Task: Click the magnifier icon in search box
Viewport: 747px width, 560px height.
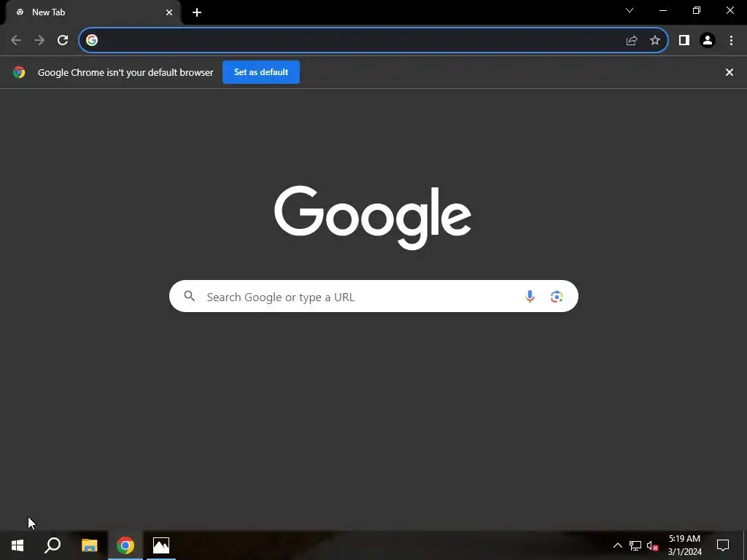Action: (190, 296)
